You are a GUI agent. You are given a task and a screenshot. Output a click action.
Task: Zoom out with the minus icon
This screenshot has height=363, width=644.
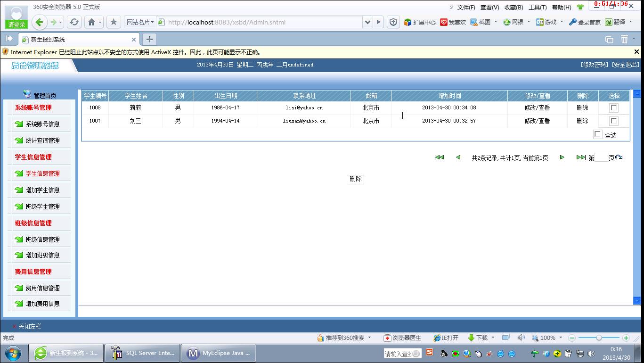click(x=572, y=338)
